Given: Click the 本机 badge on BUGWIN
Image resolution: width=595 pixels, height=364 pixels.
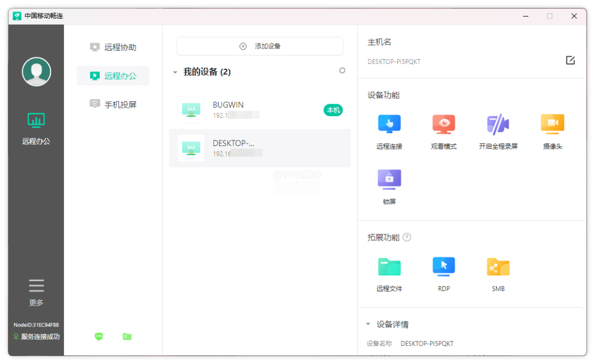Looking at the screenshot, I should (333, 110).
